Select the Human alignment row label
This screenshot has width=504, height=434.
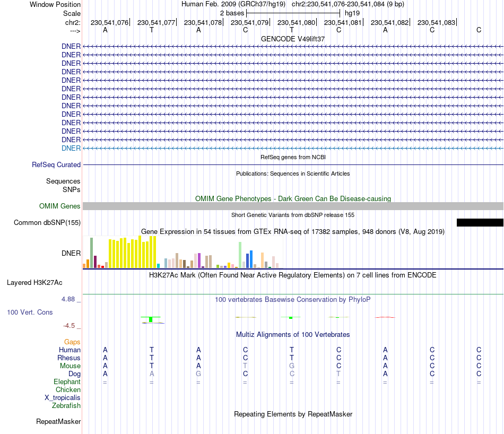click(x=69, y=350)
